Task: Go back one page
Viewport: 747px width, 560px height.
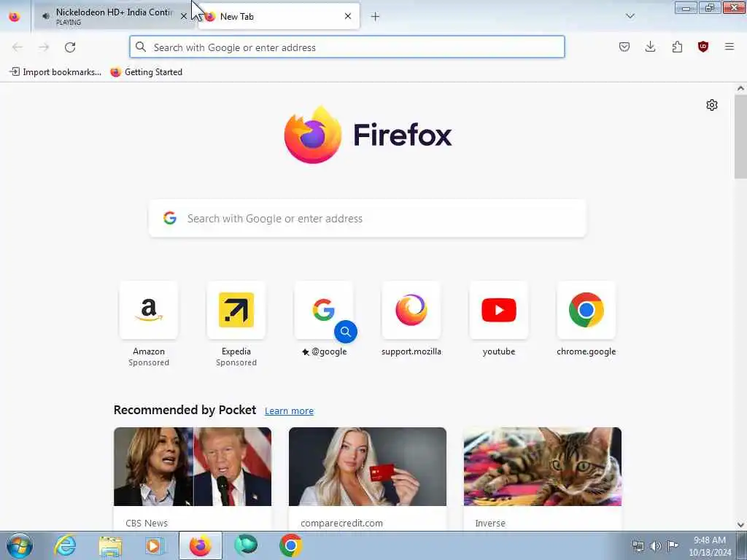Action: click(x=18, y=47)
